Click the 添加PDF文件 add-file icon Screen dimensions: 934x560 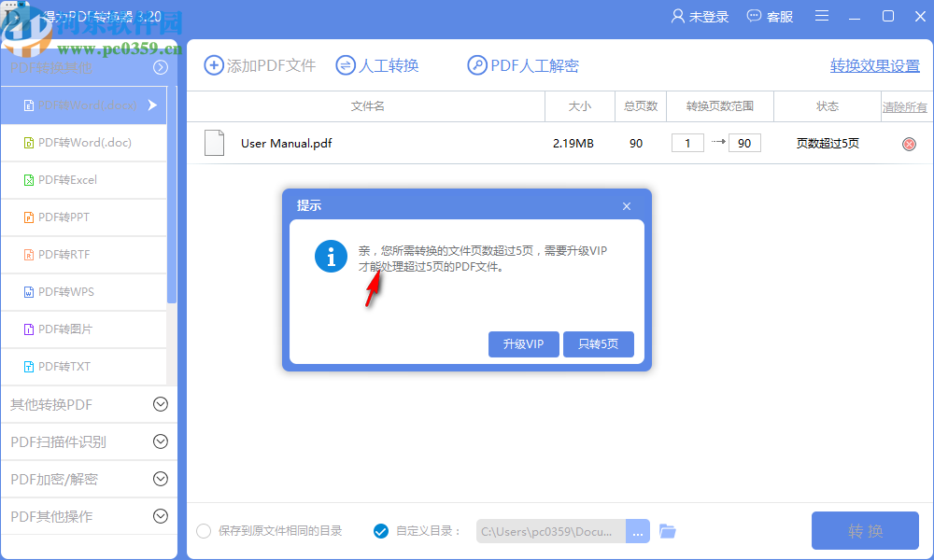[211, 65]
